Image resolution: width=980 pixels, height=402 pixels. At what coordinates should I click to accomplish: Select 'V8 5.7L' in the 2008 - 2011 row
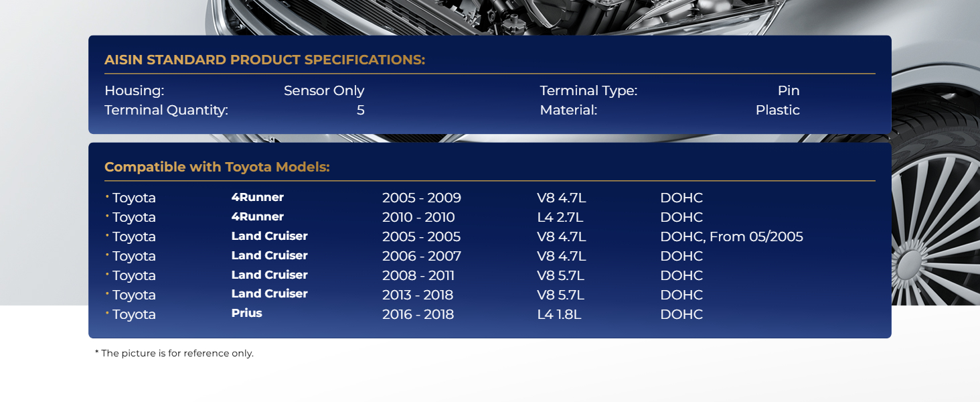[561, 276]
